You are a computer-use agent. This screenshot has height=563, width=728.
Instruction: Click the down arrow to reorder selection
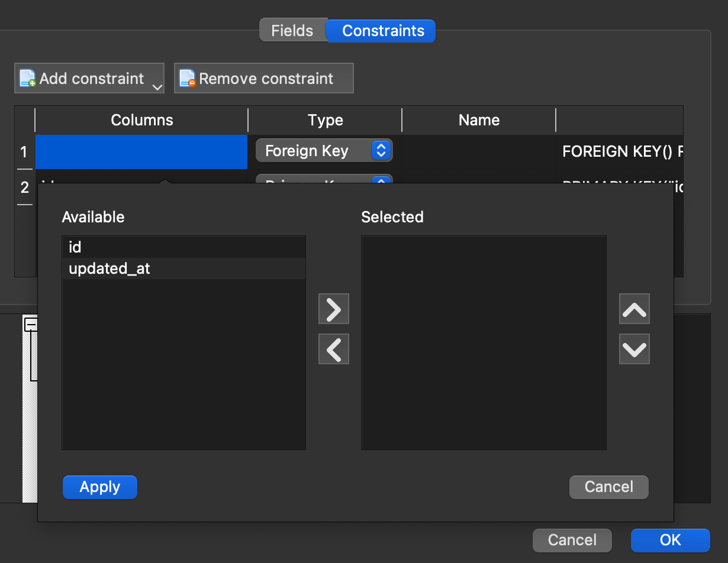click(634, 349)
